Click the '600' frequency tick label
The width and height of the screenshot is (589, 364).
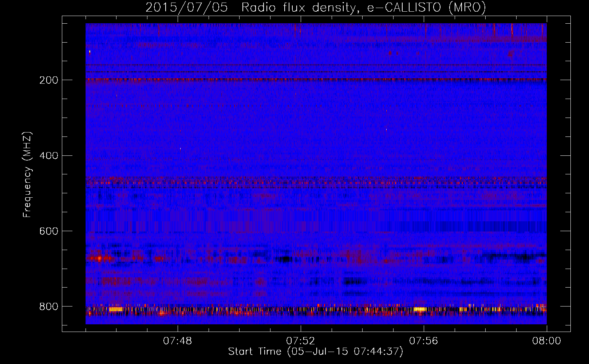coord(48,232)
